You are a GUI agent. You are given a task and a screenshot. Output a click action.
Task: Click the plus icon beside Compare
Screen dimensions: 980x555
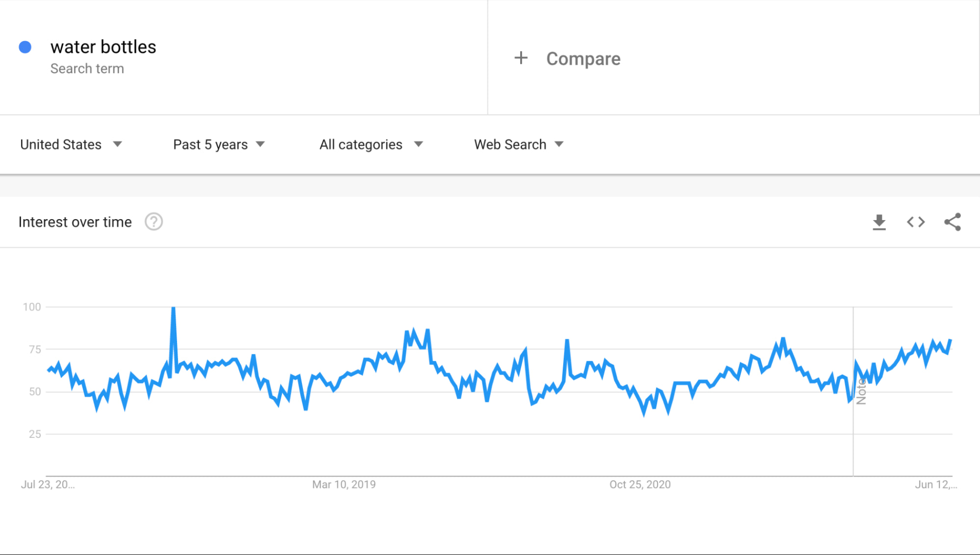click(x=521, y=58)
